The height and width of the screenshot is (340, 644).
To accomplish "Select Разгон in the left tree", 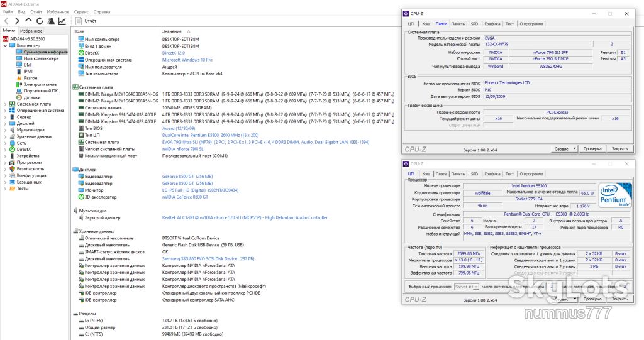I will 30,78.
